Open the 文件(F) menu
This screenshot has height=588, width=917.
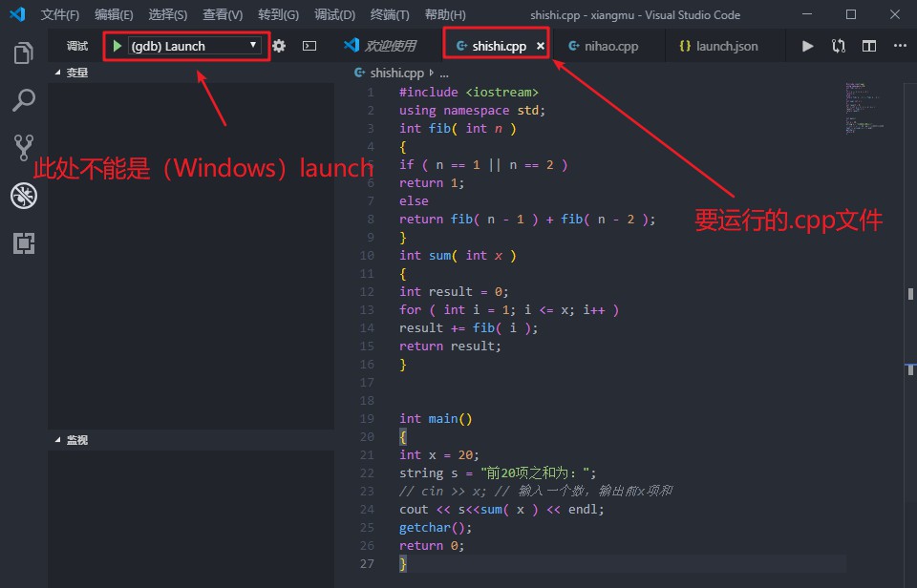tap(59, 14)
